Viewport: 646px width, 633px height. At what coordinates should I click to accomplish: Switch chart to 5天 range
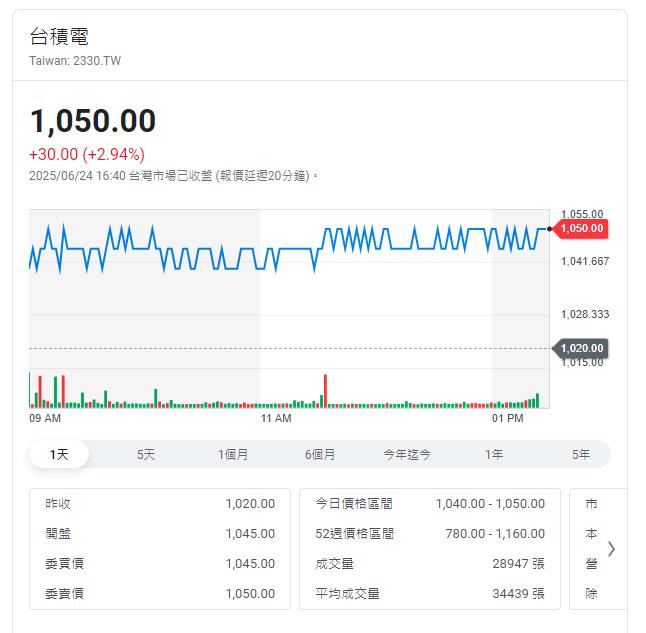coord(146,454)
